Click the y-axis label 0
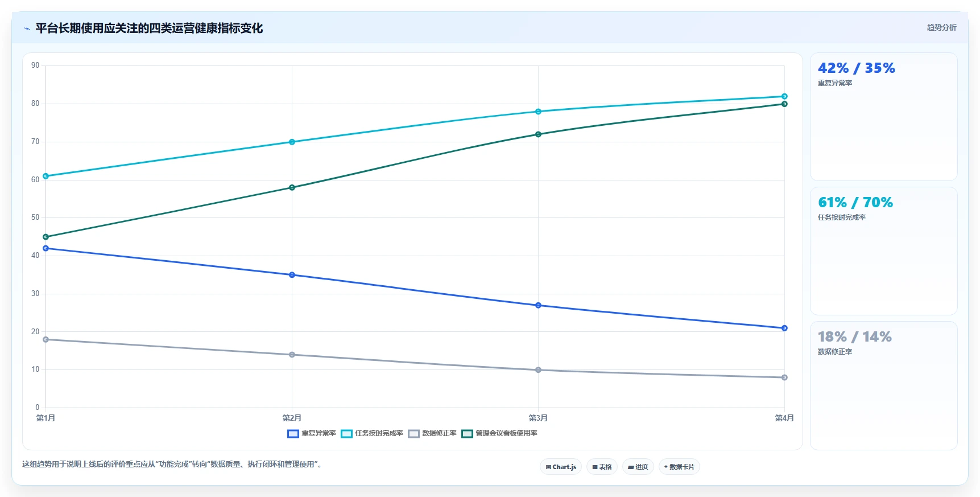Screen dimensions: 980x497 (x=38, y=408)
